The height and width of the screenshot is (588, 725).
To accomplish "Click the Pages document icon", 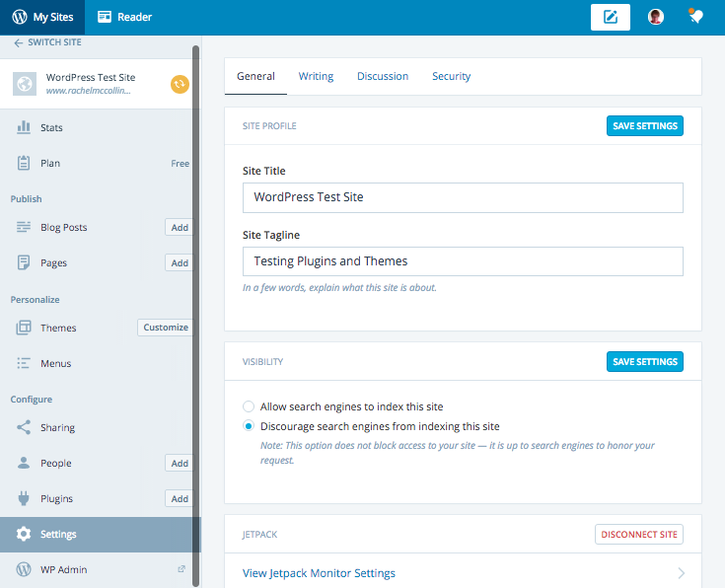I will pos(24,262).
